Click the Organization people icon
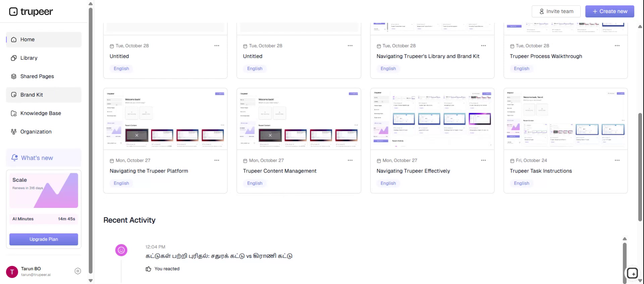 coord(14,132)
